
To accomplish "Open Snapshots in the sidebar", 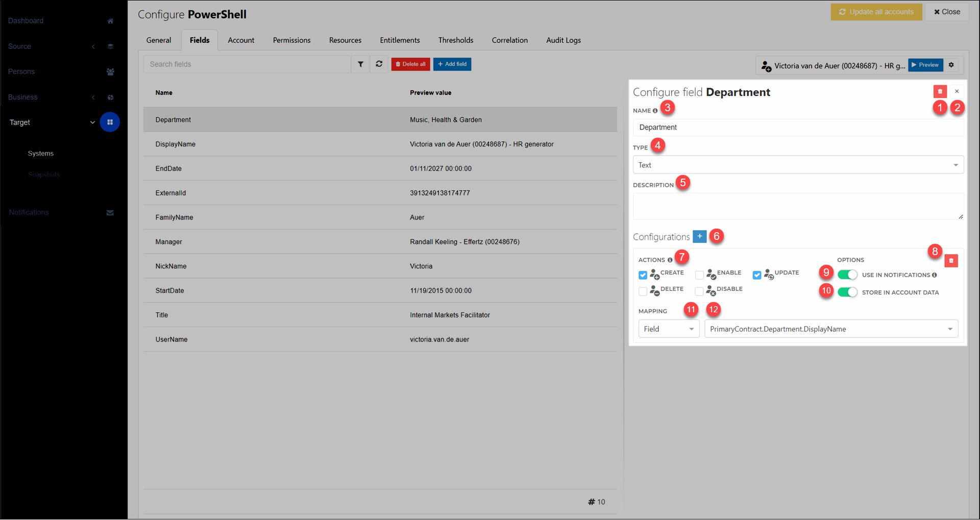I will click(44, 175).
